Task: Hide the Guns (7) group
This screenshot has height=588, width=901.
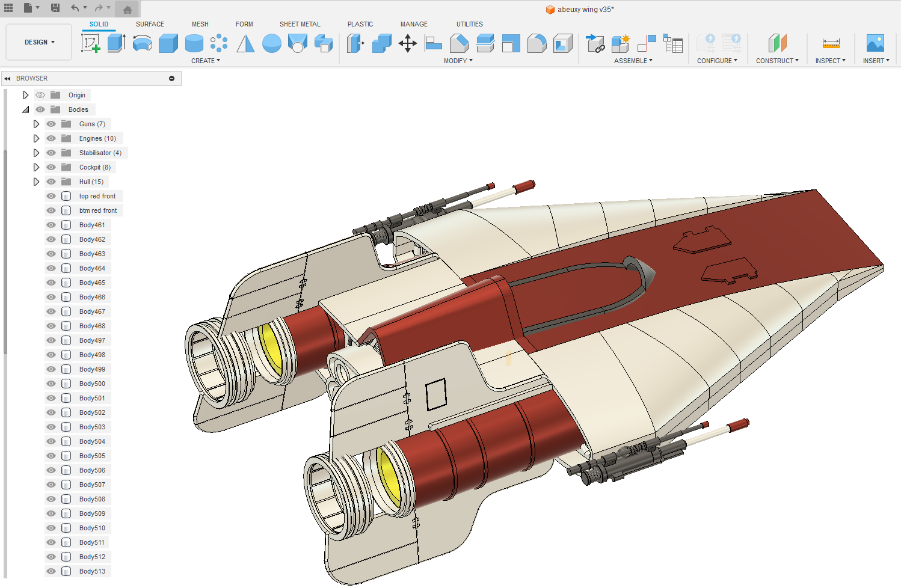Action: click(x=51, y=124)
